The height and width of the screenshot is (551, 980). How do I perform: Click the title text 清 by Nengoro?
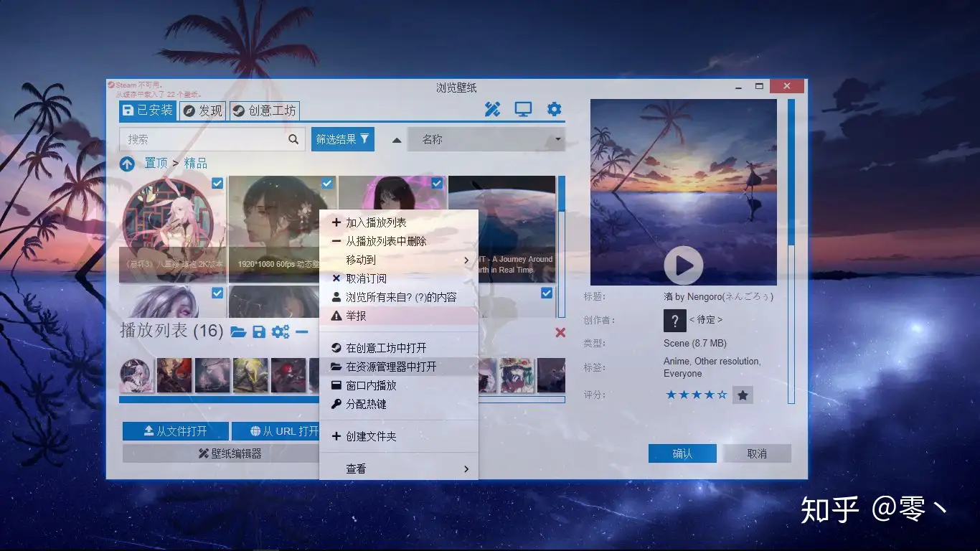718,296
